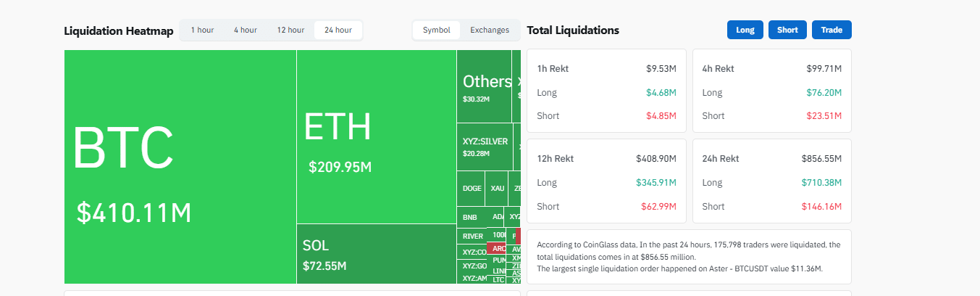
Task: Select the XYZ:SILVER tile
Action: coord(485,147)
